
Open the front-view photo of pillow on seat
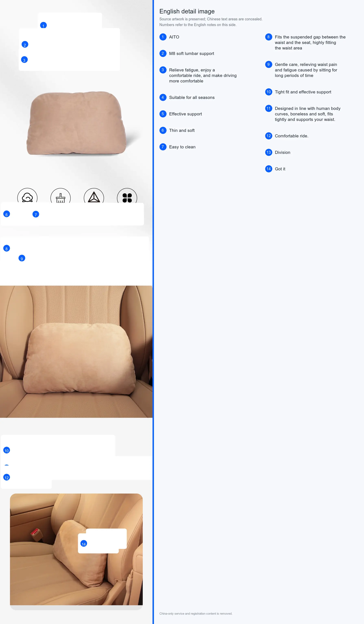76,352
